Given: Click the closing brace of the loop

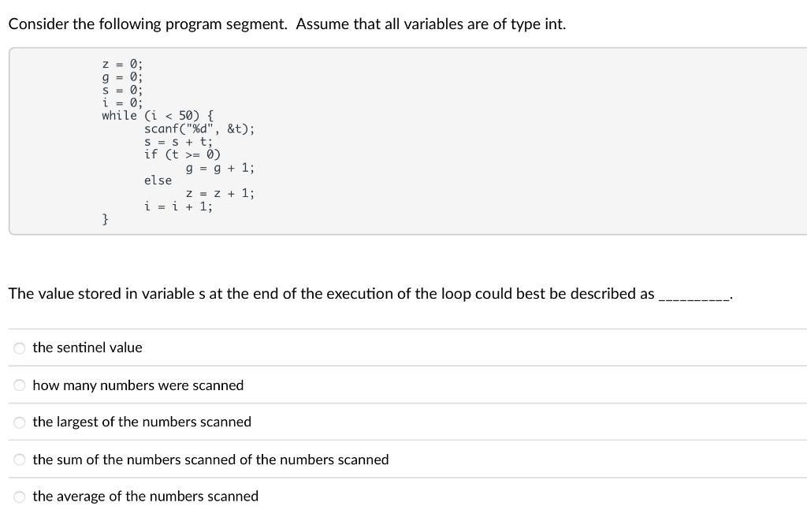Looking at the screenshot, I should point(104,219).
